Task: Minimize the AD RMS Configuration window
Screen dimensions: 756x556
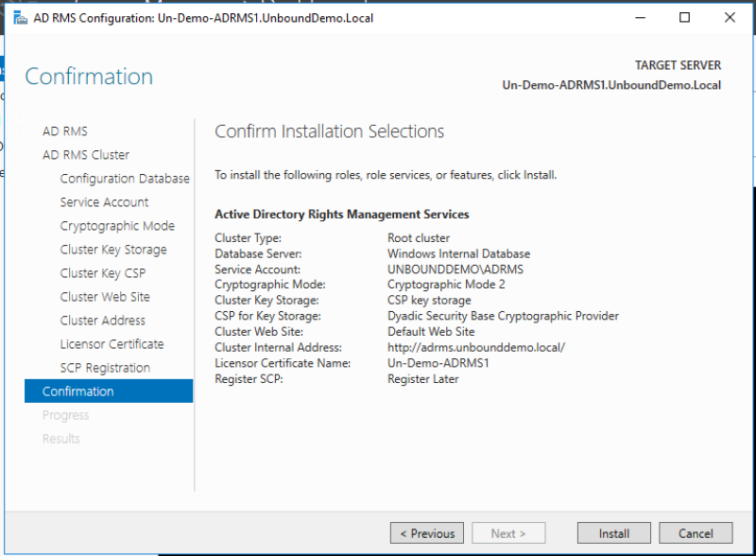Action: click(640, 18)
